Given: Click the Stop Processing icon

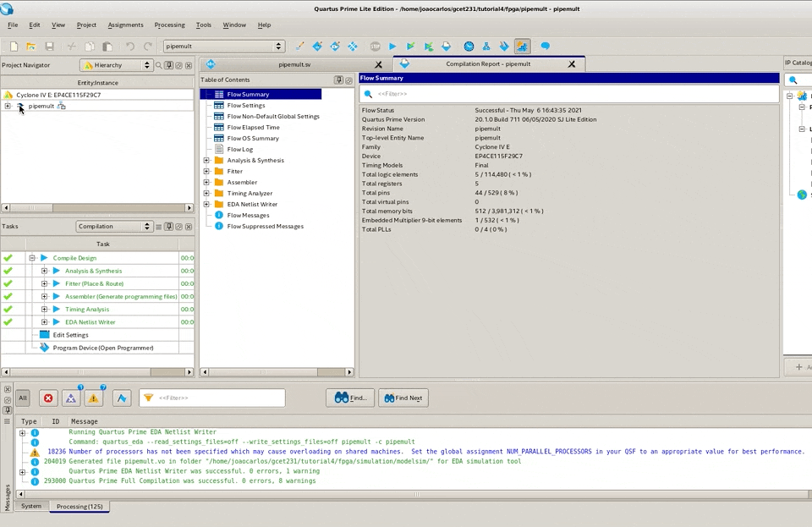Looking at the screenshot, I should 375,47.
